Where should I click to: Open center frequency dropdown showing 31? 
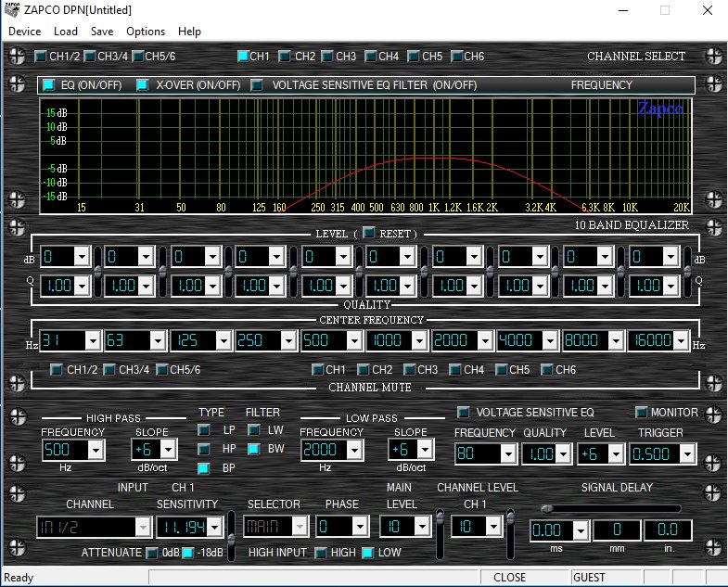click(x=93, y=340)
